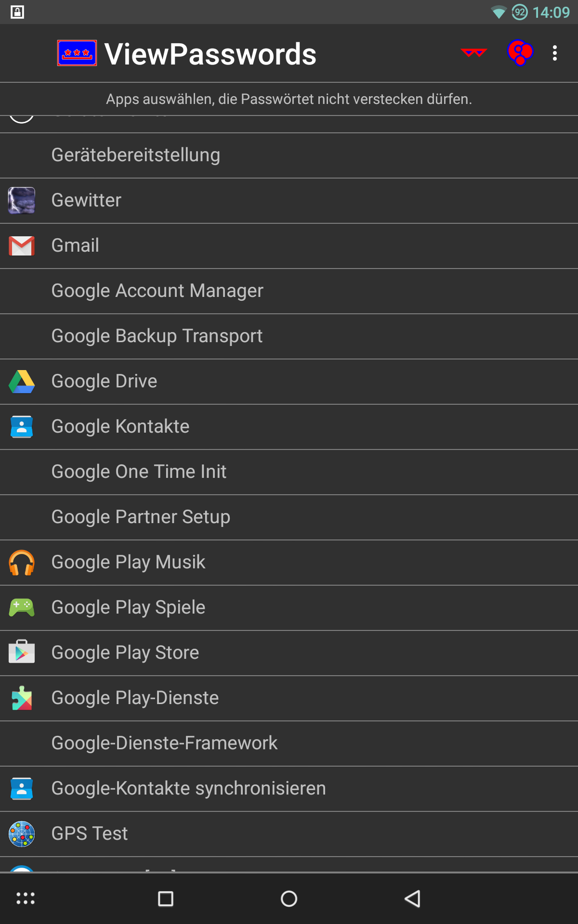578x924 pixels.
Task: Select Google Backup Transport in list
Action: [x=157, y=336]
